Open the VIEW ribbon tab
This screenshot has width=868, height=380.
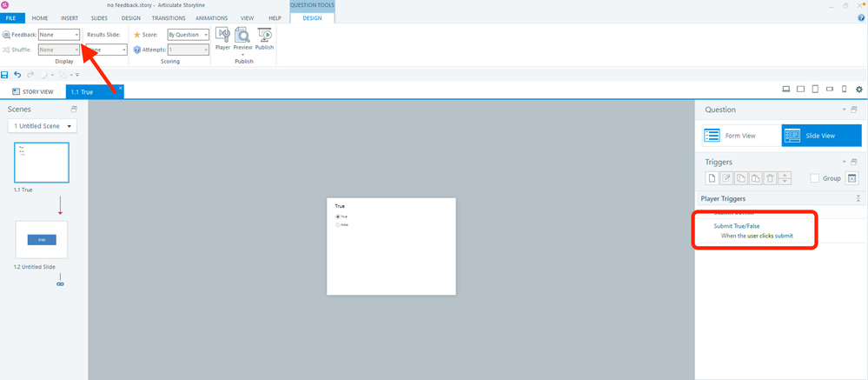[247, 17]
